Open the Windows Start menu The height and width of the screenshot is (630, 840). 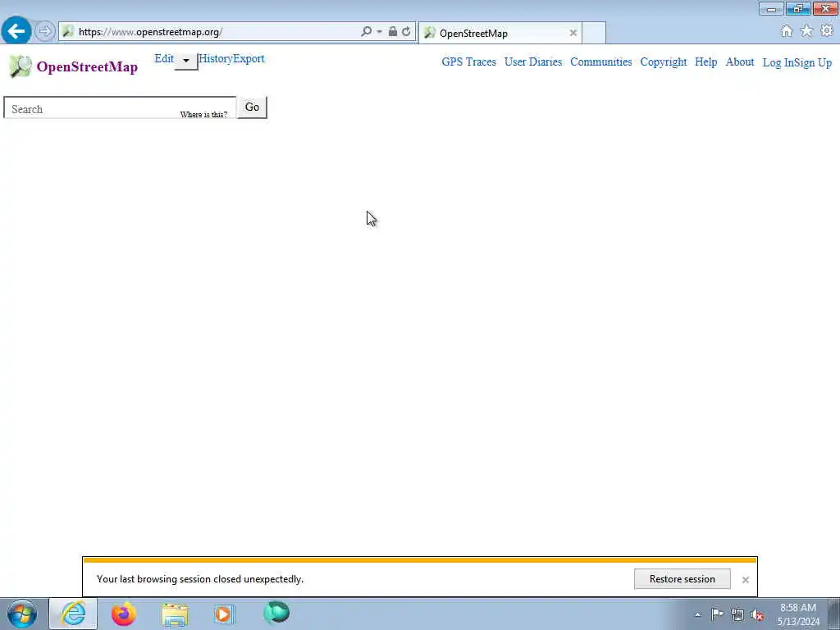click(22, 614)
